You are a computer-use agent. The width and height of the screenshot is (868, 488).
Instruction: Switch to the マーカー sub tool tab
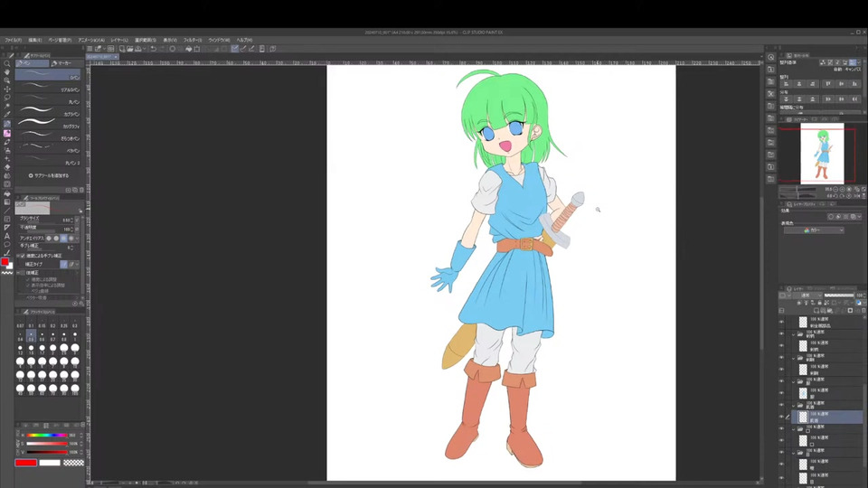[64, 63]
